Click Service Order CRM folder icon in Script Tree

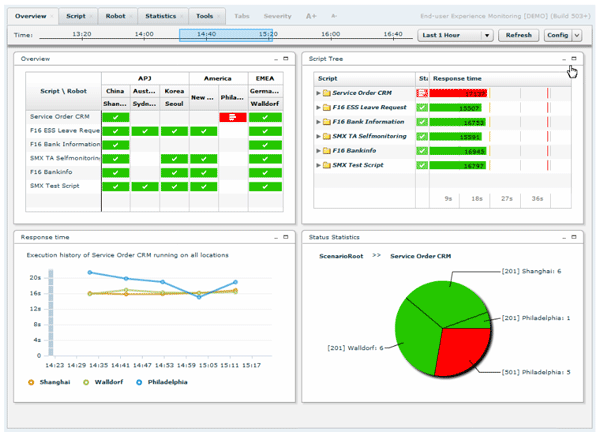326,93
